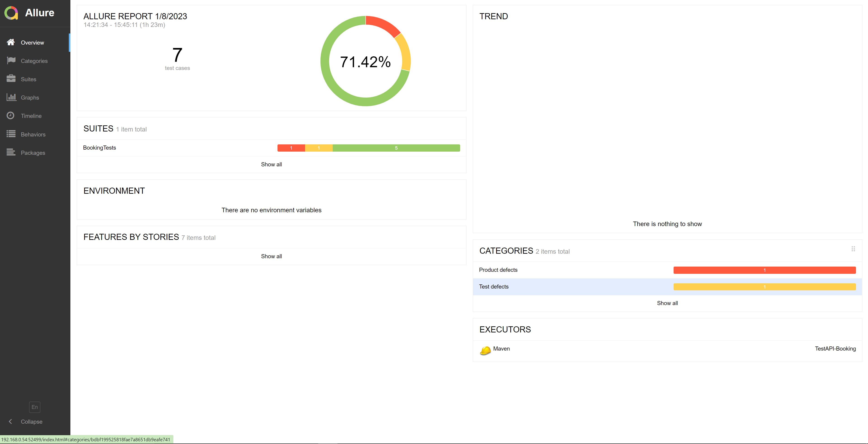Open Categories via the flag icon
The image size is (868, 444).
11,60
